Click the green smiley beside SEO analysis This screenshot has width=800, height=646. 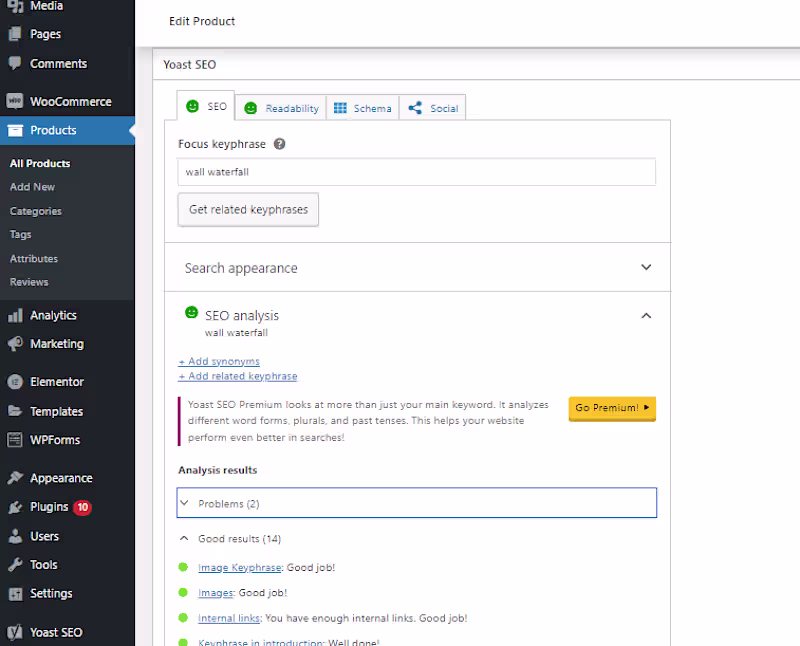point(191,312)
